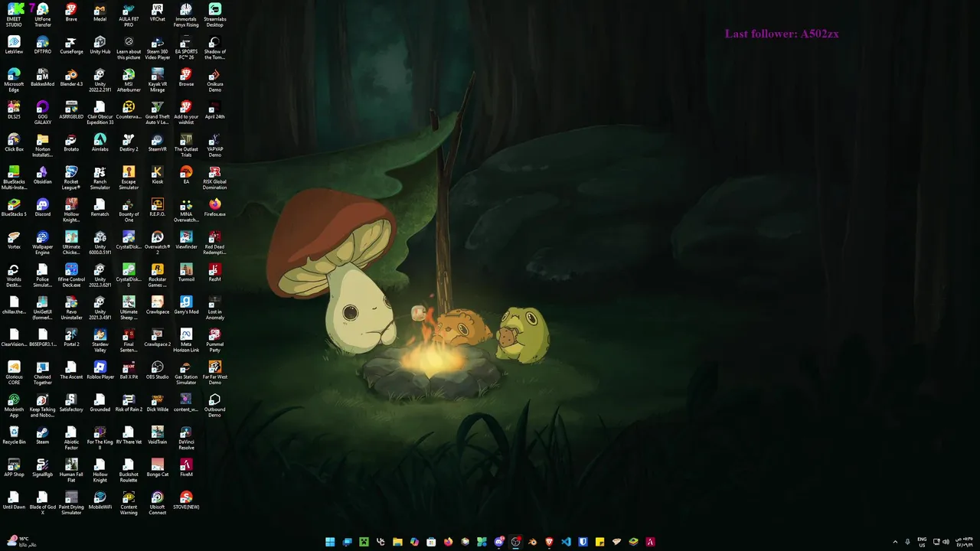Select Rockstar Games Launcher icon
980x551 pixels.
[x=158, y=273]
